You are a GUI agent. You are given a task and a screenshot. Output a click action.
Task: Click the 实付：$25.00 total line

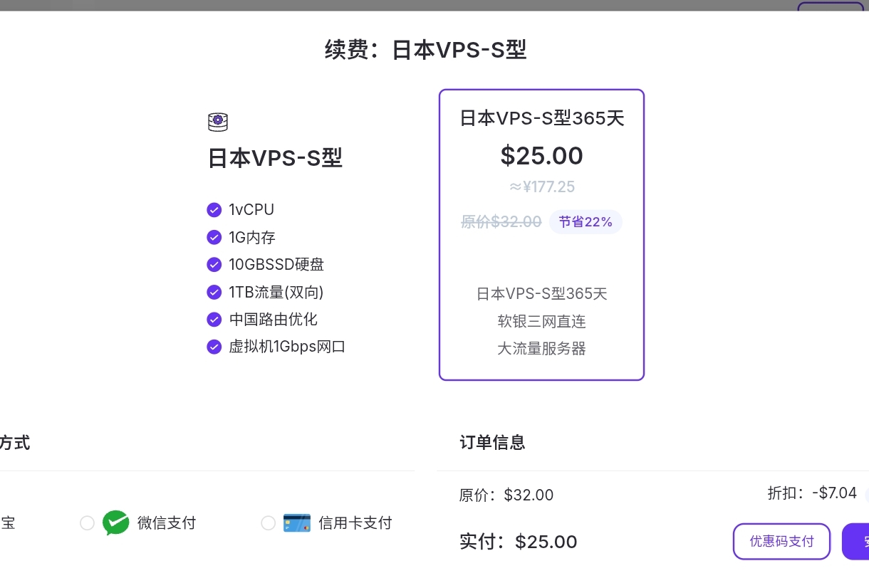519,542
